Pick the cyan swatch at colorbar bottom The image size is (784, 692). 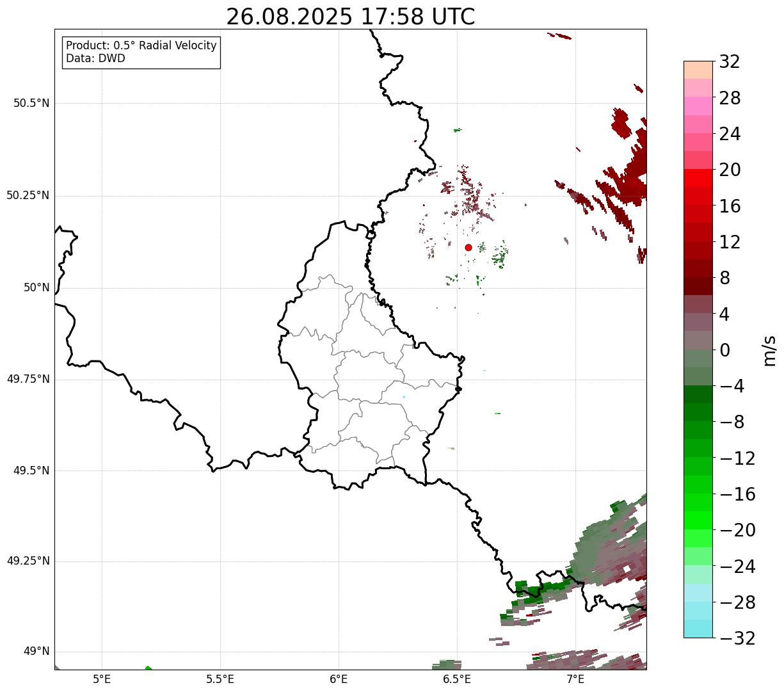click(x=698, y=629)
